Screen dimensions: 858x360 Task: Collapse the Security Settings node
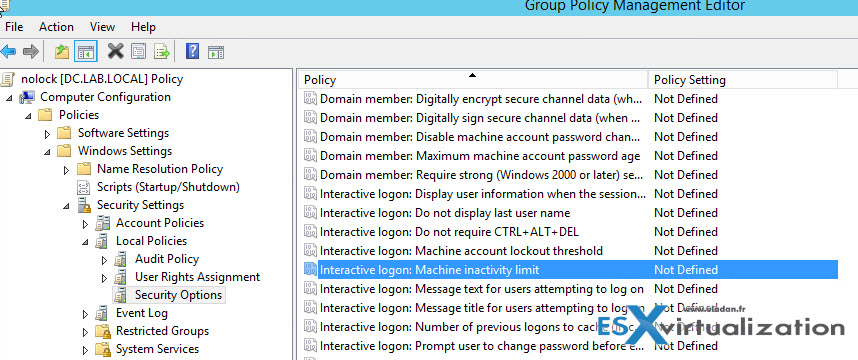coord(66,206)
